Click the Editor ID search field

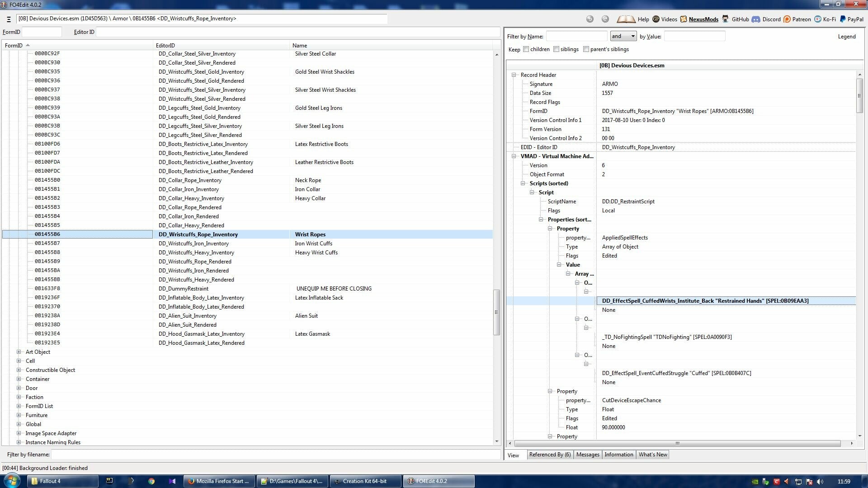tap(297, 32)
